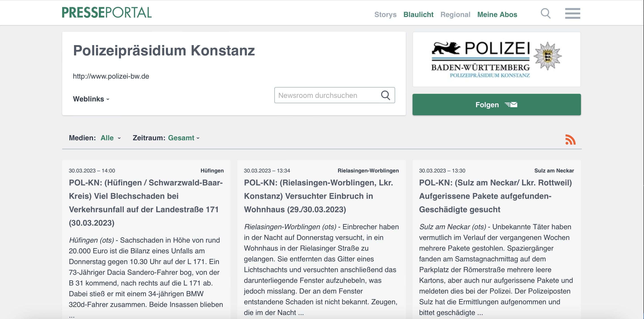Click the Folgen follow button
Image resolution: width=644 pixels, height=319 pixels.
point(496,105)
